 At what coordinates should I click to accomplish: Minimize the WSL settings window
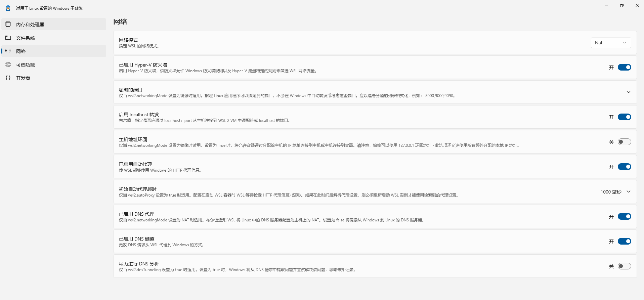pos(606,5)
